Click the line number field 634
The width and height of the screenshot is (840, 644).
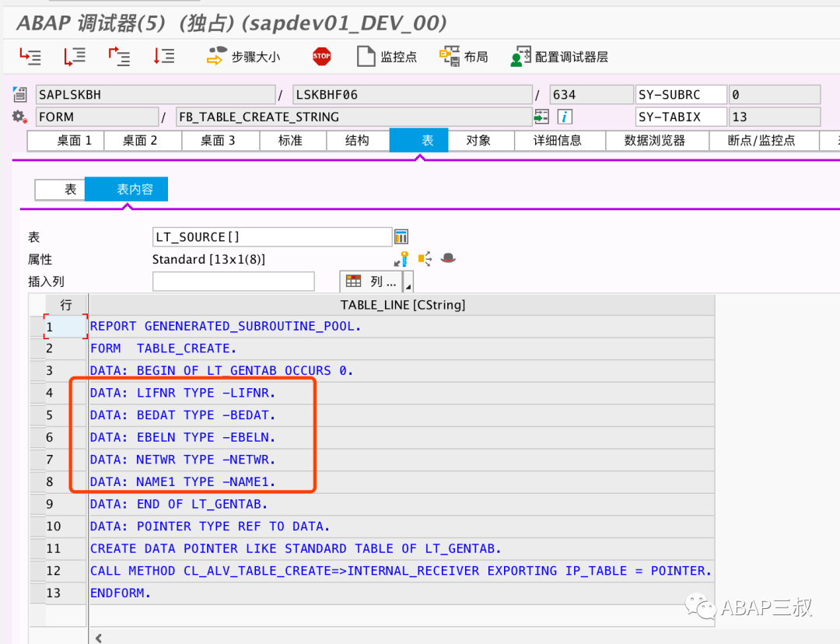[x=591, y=94]
